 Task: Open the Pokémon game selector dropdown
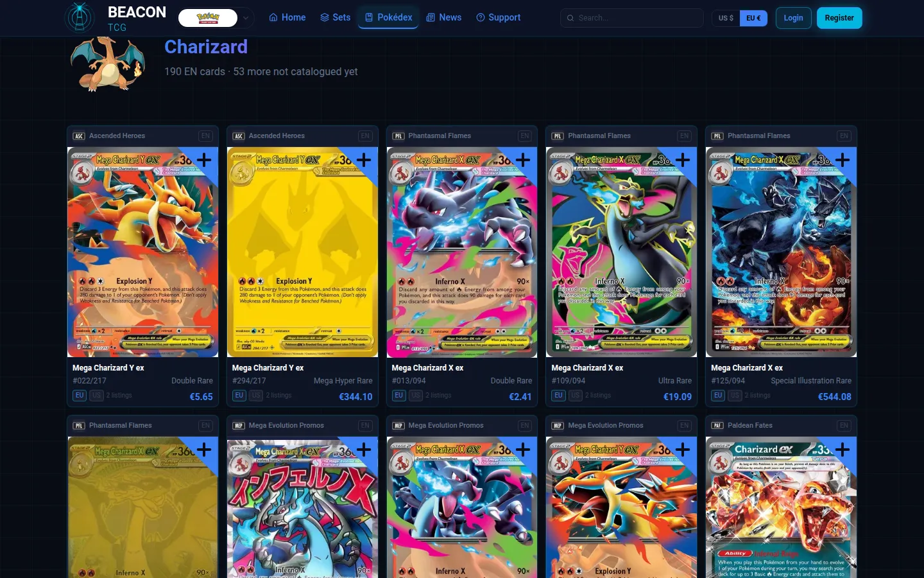215,18
